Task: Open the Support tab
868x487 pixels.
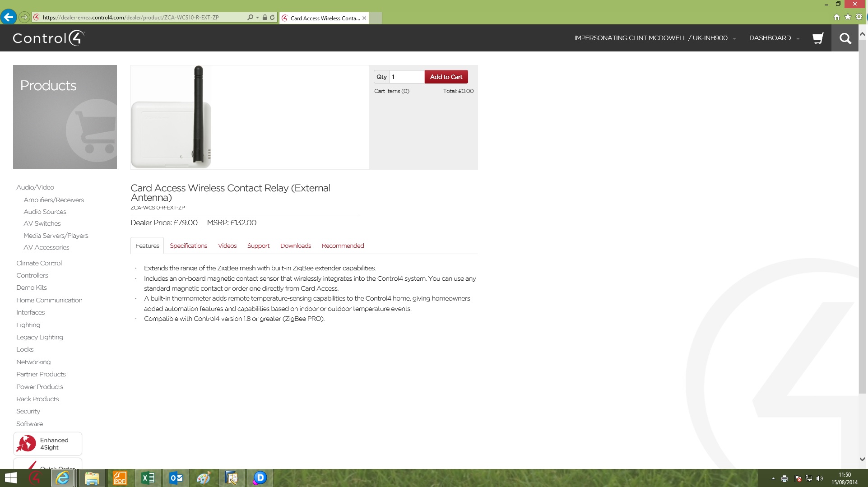Action: [x=258, y=246]
